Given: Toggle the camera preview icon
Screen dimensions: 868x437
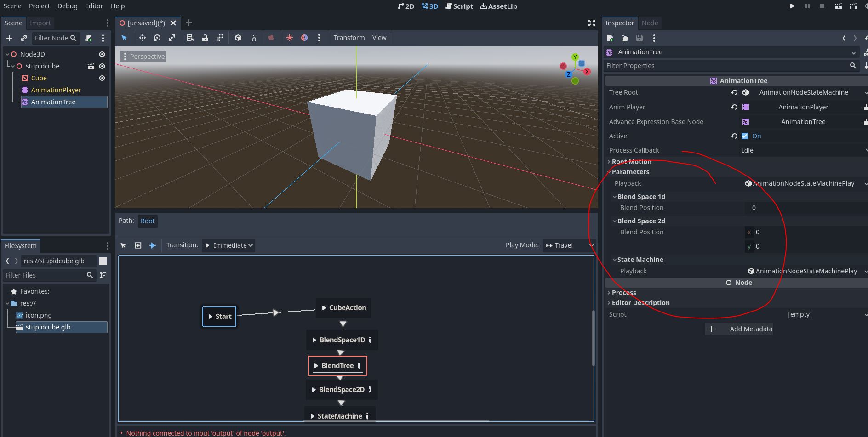Looking at the screenshot, I should click(271, 38).
